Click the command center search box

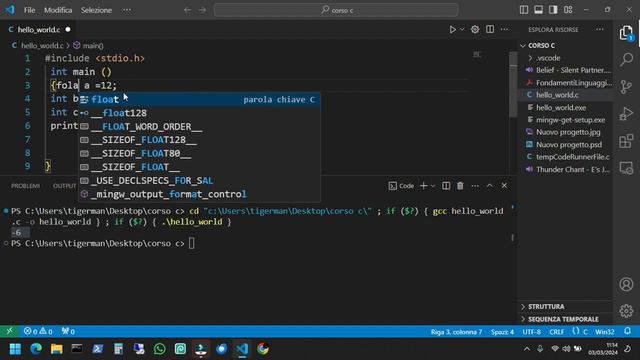[x=336, y=10]
